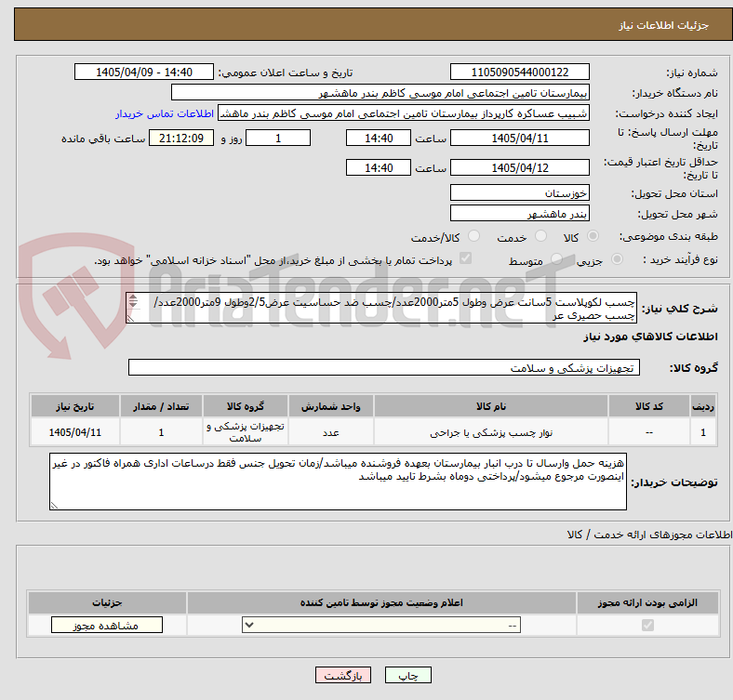Click the جزئیات اطلاعات نیاز page title
Screen dimensions: 733x700
pos(664,25)
